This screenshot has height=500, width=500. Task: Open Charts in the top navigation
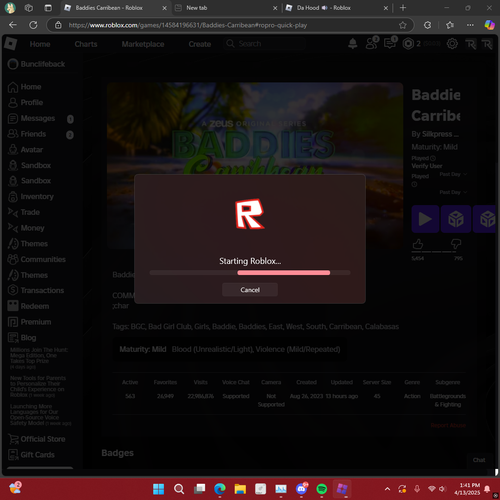pyautogui.click(x=86, y=44)
